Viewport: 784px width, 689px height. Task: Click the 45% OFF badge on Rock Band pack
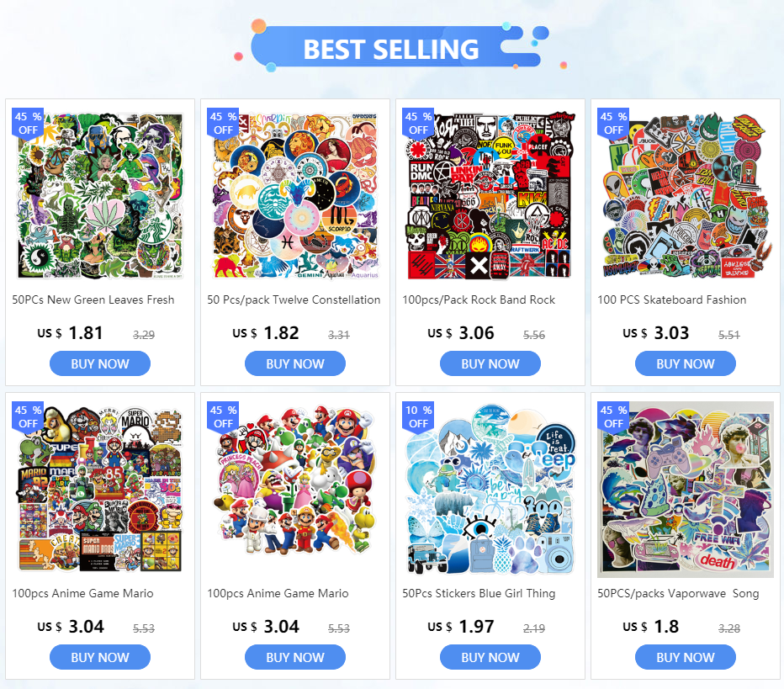[418, 123]
